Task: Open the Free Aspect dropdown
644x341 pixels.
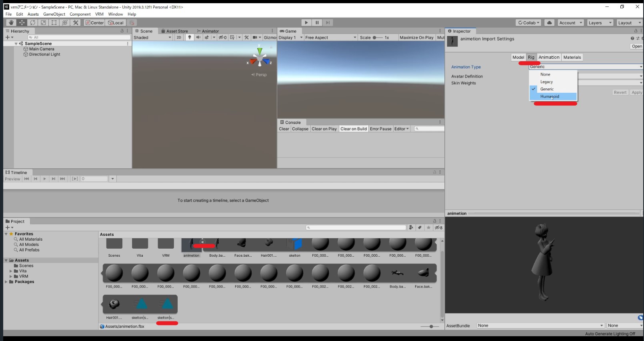Action: (330, 38)
